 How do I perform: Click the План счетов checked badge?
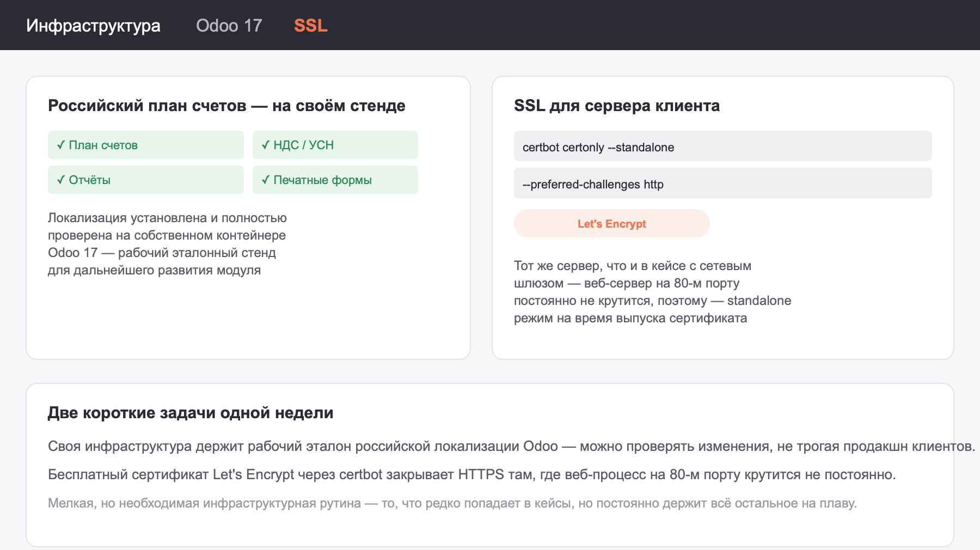click(x=146, y=145)
